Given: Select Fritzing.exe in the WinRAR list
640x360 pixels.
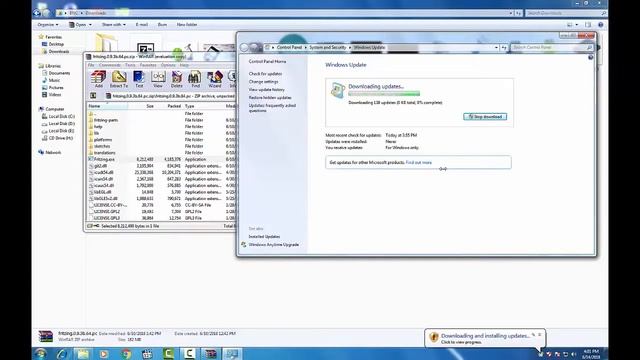Looking at the screenshot, I should [104, 159].
